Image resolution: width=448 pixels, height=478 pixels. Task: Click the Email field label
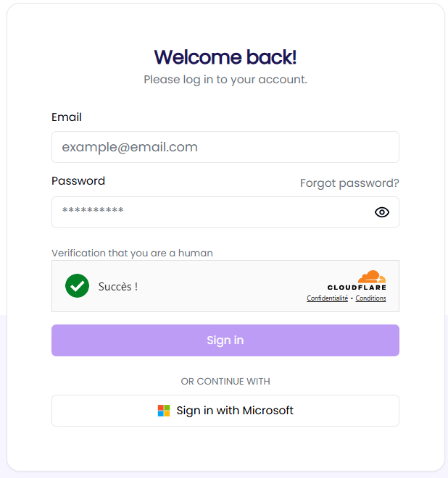pyautogui.click(x=67, y=117)
